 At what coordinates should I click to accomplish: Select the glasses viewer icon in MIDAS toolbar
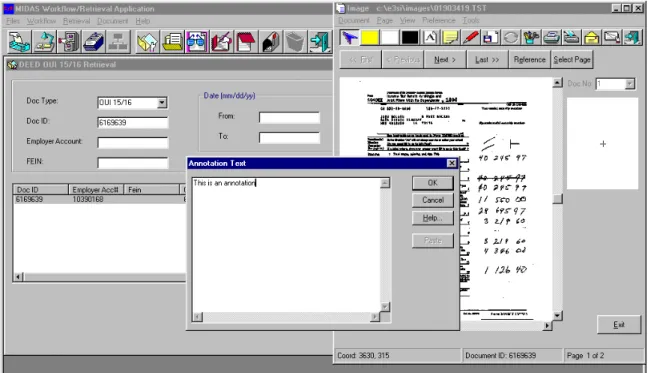pyautogui.click(x=197, y=42)
